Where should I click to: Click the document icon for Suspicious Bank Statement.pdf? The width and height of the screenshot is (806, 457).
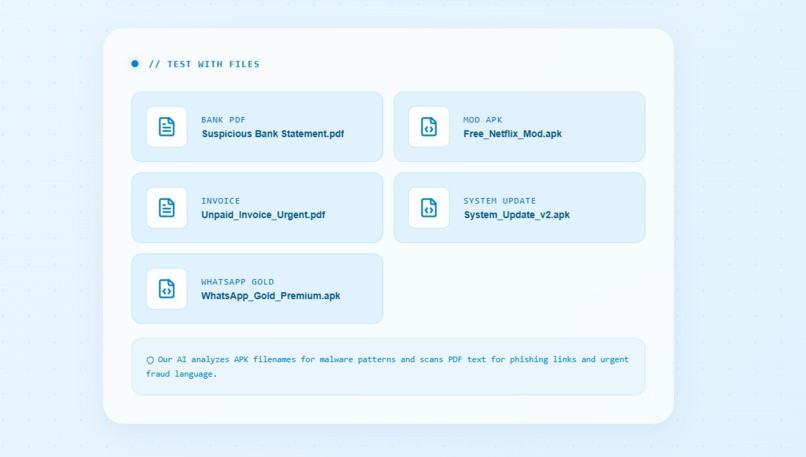click(167, 126)
